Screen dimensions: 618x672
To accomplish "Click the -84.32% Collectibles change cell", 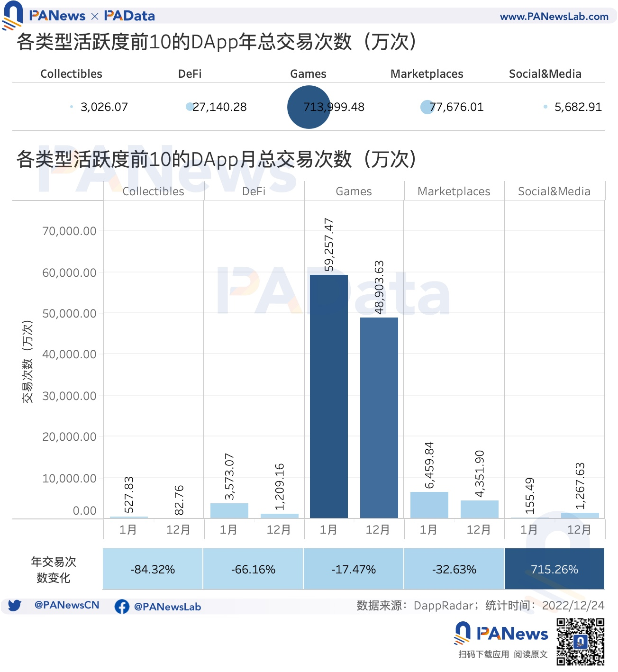I will coord(153,569).
